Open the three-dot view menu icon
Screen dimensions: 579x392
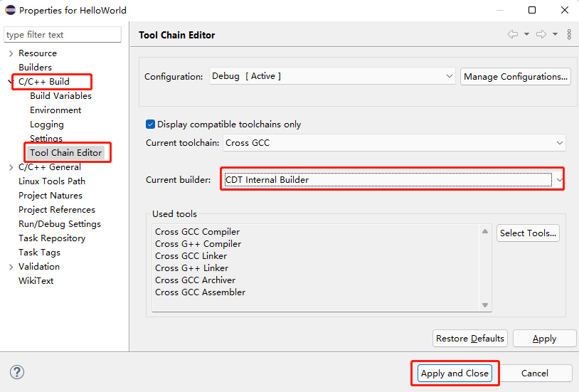[569, 34]
